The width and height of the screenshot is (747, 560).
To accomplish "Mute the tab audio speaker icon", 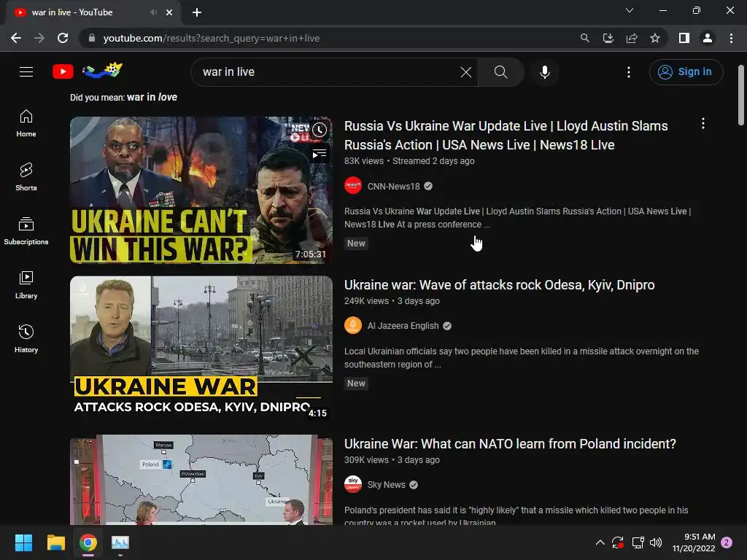I will point(153,12).
